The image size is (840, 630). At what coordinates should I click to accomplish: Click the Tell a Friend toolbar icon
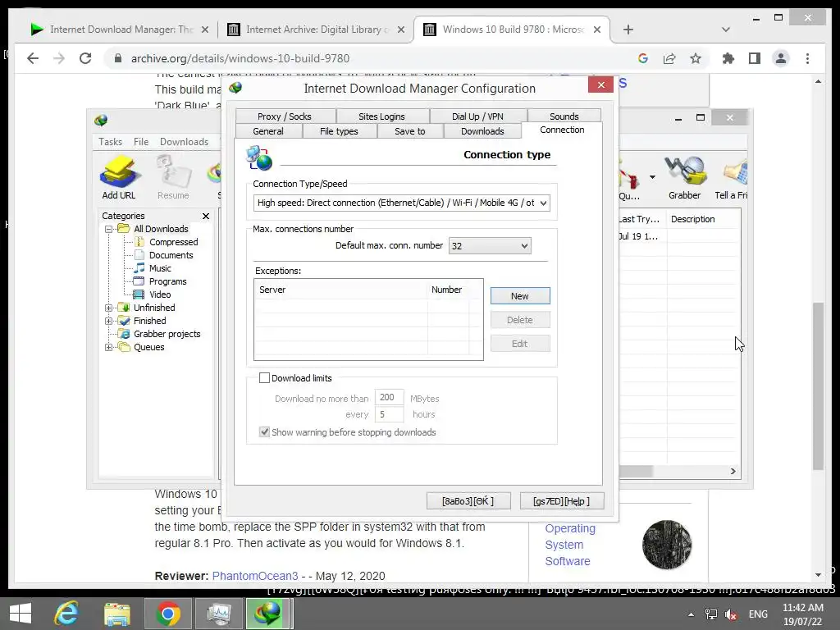[732, 178]
